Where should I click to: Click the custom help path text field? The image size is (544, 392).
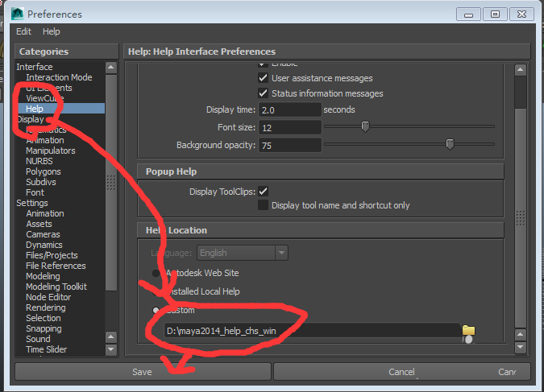(x=312, y=331)
